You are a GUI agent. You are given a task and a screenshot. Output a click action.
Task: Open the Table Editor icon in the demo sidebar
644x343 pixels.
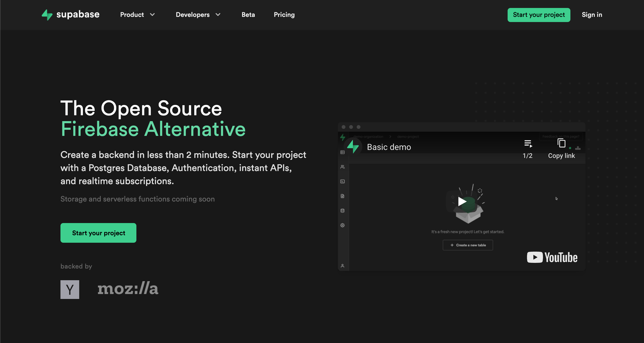(x=342, y=152)
